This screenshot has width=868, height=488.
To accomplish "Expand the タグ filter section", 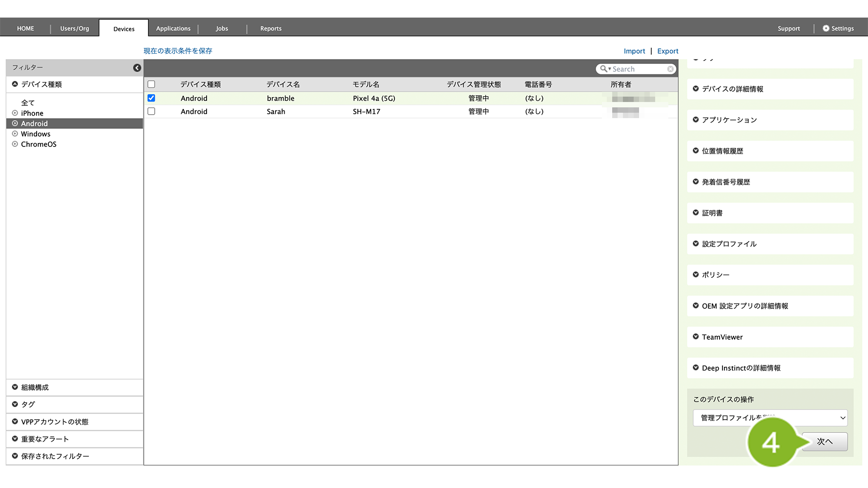I will (x=75, y=405).
